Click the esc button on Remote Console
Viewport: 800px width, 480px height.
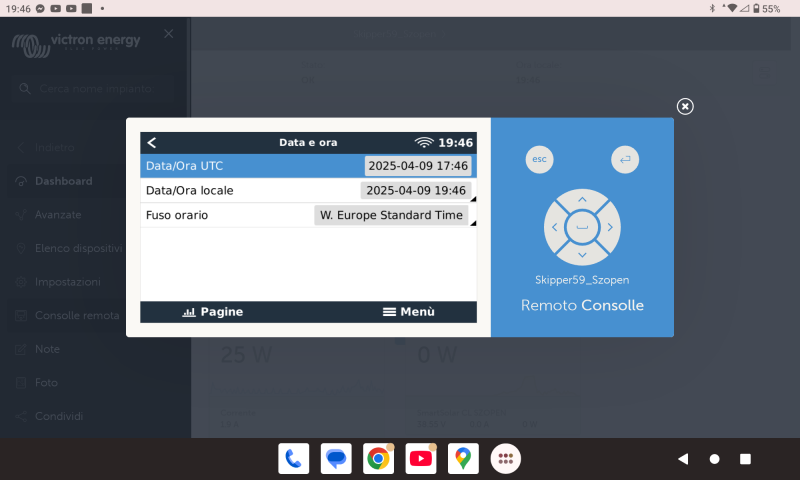[x=539, y=160]
